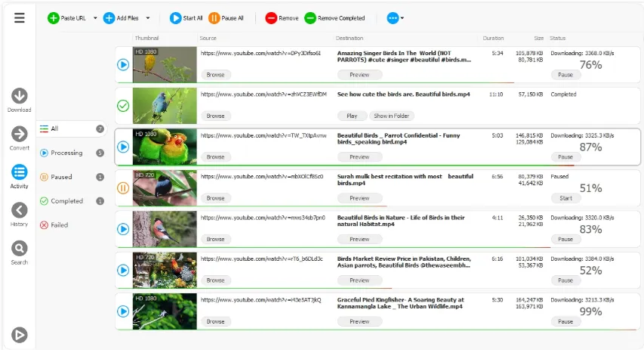644x350 pixels.
Task: Click the blue bird thumbnail
Action: 165,106
